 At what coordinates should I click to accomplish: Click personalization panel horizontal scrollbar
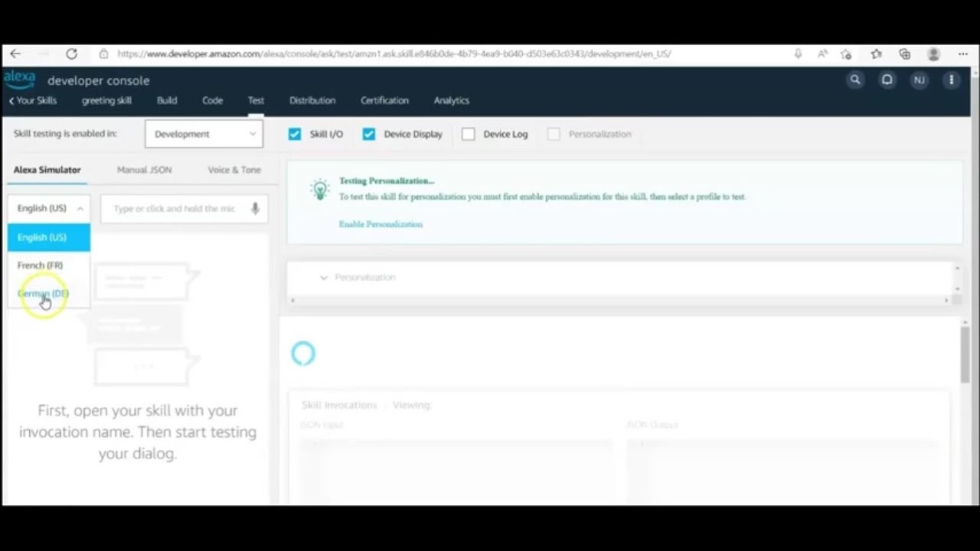pos(619,300)
